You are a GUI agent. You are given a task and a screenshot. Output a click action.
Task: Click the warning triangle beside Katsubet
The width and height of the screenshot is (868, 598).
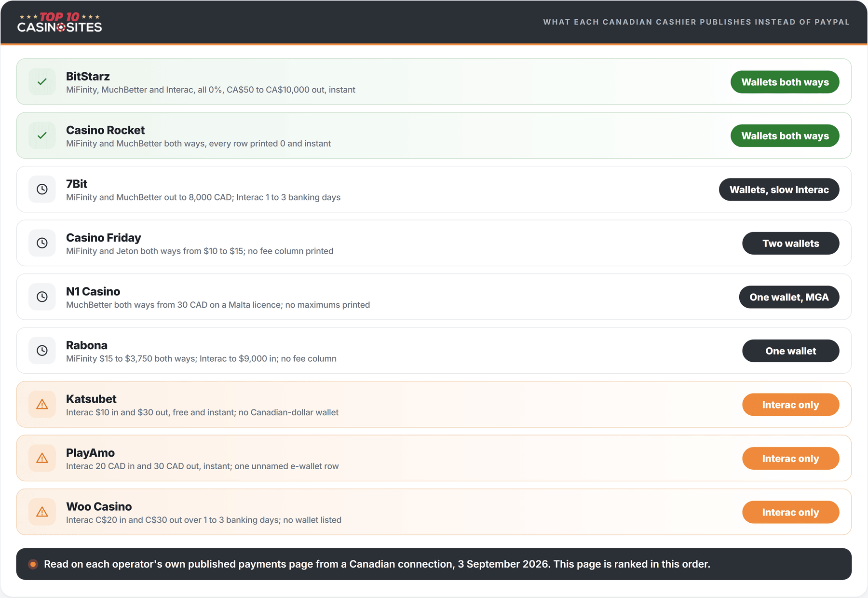(42, 404)
